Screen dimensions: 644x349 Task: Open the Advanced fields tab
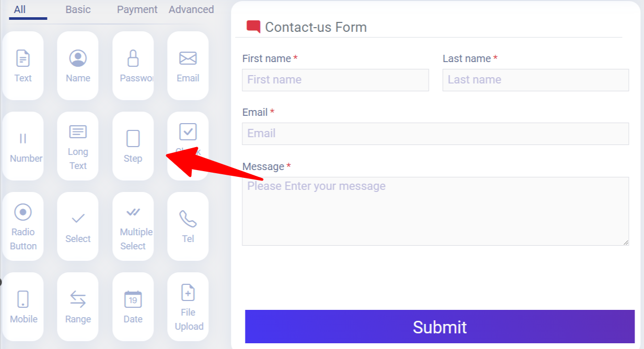[x=191, y=9]
